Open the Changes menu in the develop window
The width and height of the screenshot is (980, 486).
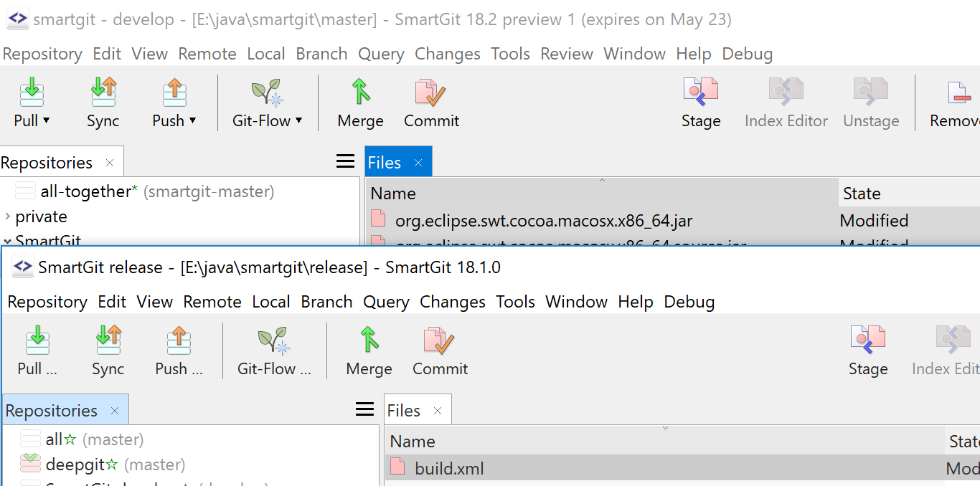pyautogui.click(x=448, y=54)
